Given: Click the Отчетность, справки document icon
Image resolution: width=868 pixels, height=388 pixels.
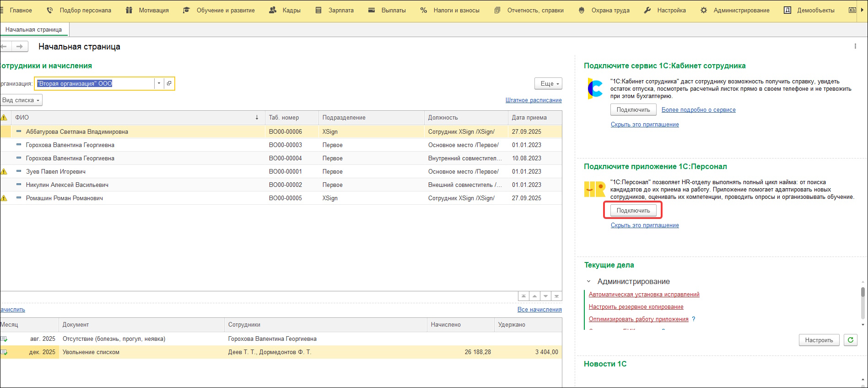Looking at the screenshot, I should [x=497, y=10].
